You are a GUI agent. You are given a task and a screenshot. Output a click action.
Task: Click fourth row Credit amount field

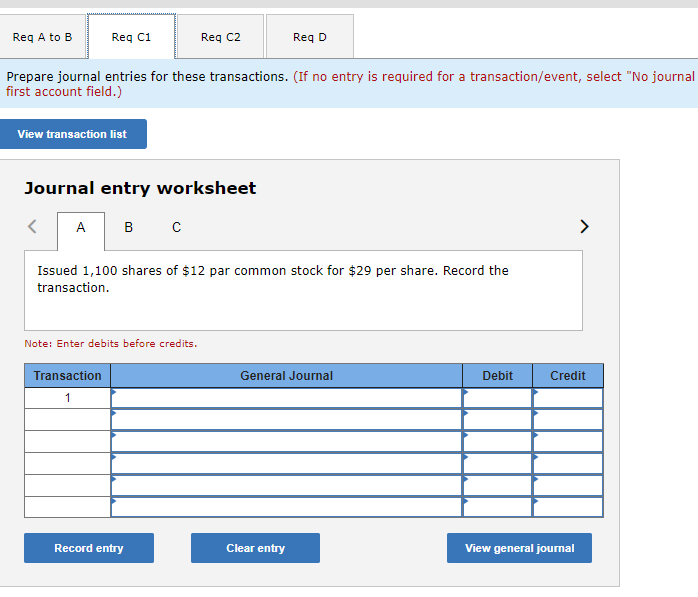tap(568, 463)
